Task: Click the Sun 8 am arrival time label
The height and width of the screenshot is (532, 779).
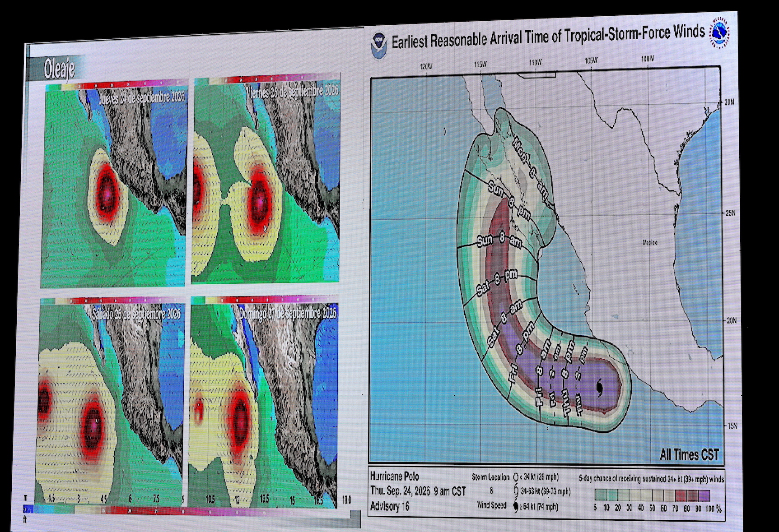Action: tap(499, 240)
